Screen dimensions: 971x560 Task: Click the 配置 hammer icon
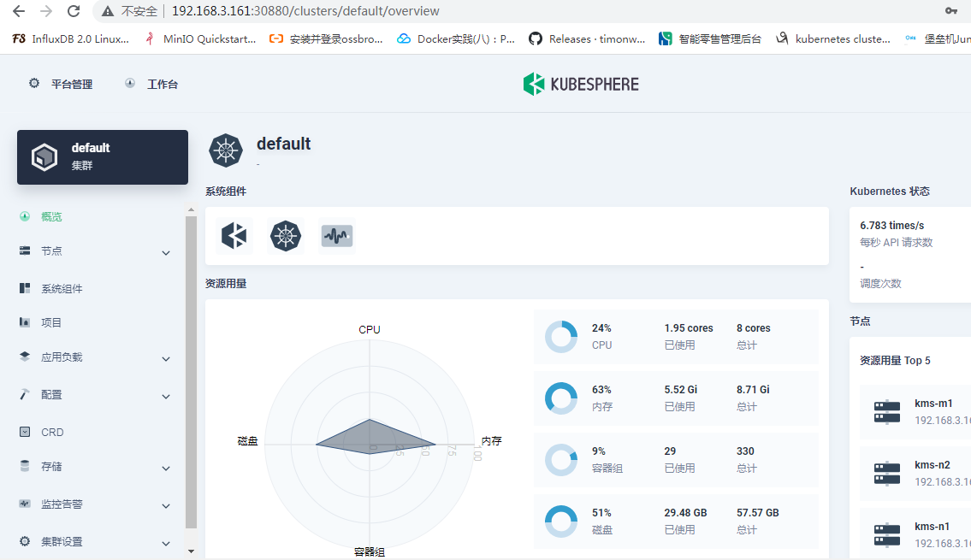coord(25,394)
